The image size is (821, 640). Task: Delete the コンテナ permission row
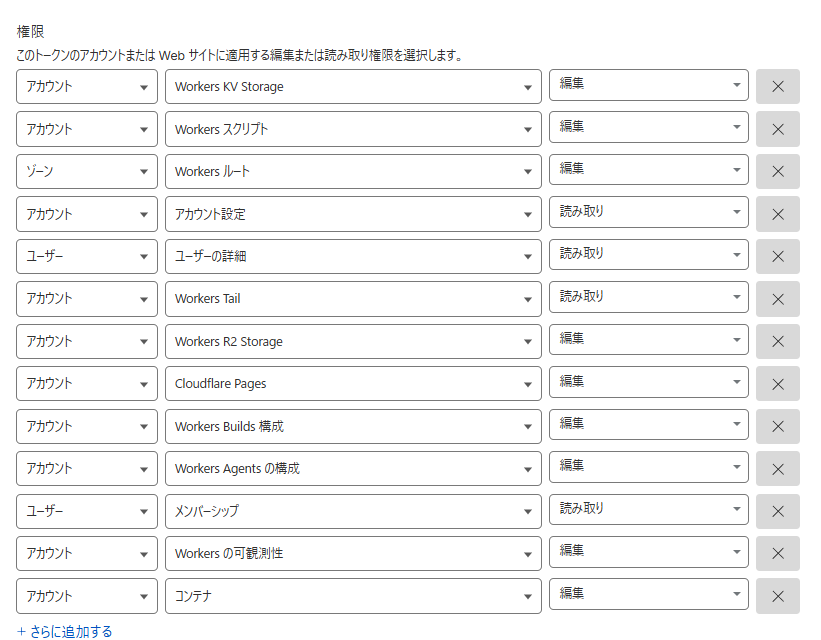click(x=777, y=593)
